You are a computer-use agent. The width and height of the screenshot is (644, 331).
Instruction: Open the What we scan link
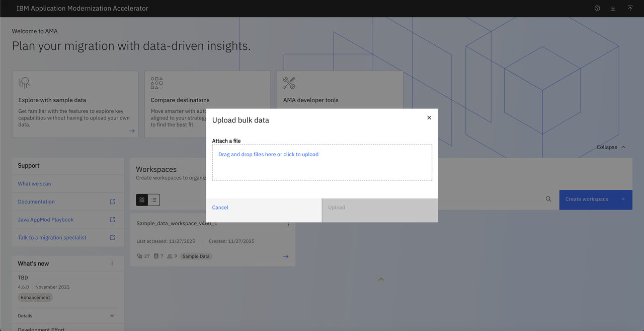pos(34,184)
